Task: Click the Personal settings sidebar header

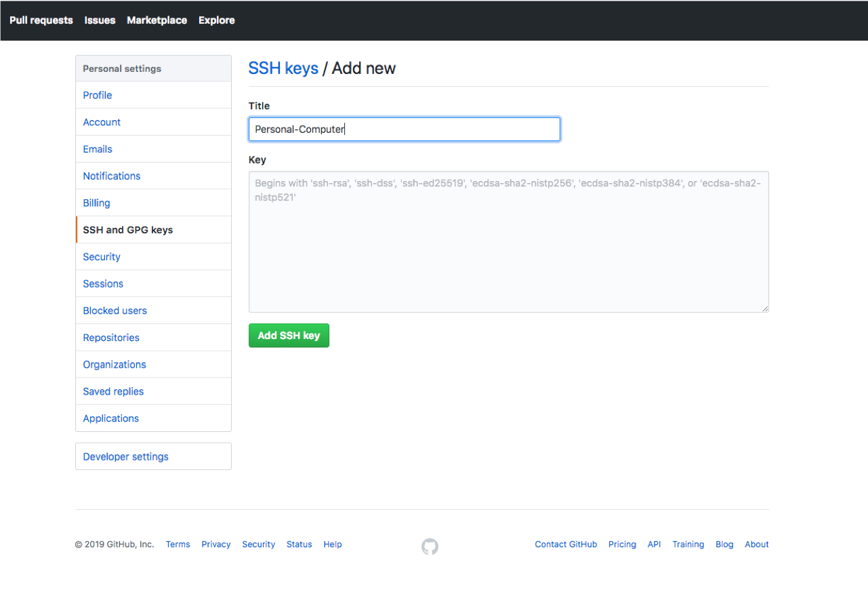Action: point(153,68)
